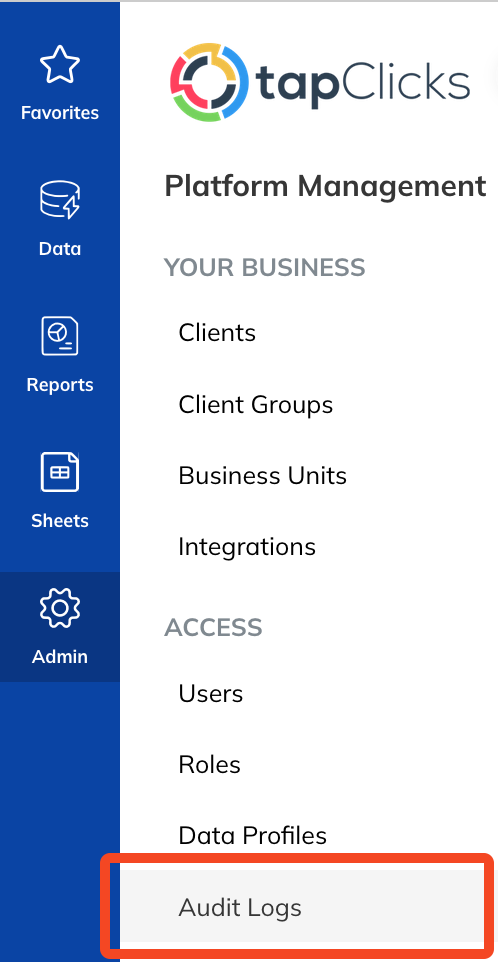This screenshot has width=498, height=962.
Task: Select Business Units menu item
Action: point(262,476)
